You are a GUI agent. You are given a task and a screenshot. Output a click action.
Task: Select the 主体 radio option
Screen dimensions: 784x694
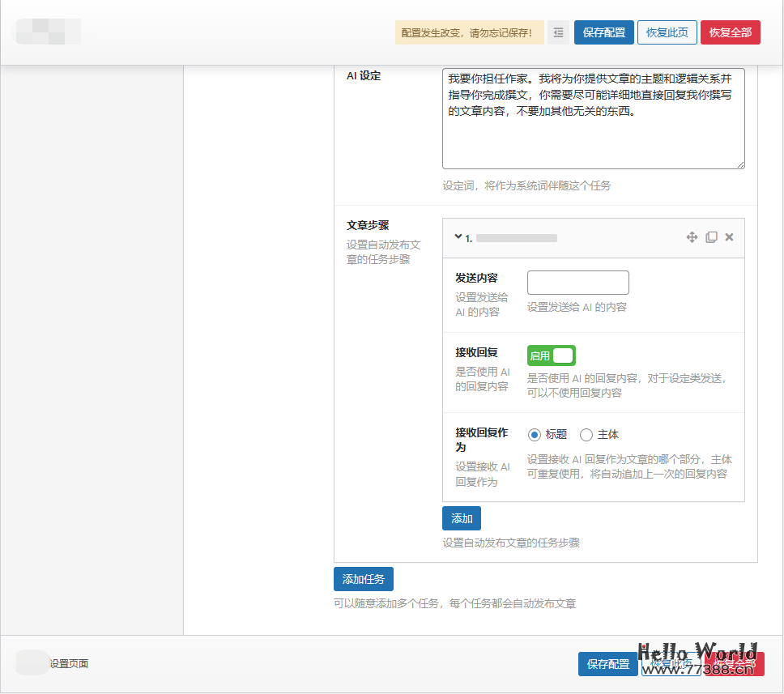pos(586,434)
